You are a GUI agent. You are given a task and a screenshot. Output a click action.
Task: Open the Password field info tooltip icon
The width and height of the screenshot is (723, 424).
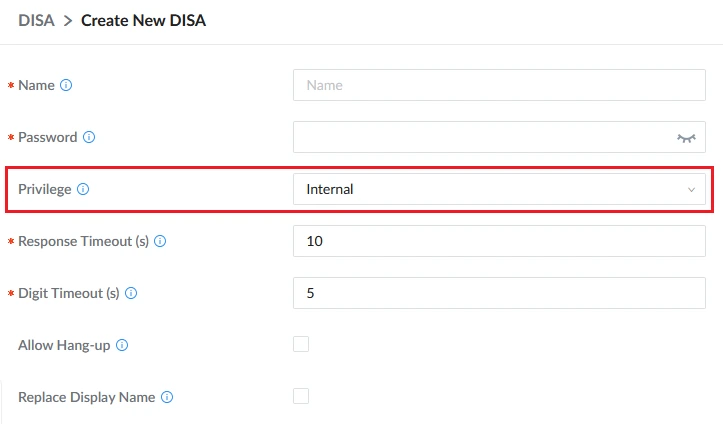click(89, 137)
